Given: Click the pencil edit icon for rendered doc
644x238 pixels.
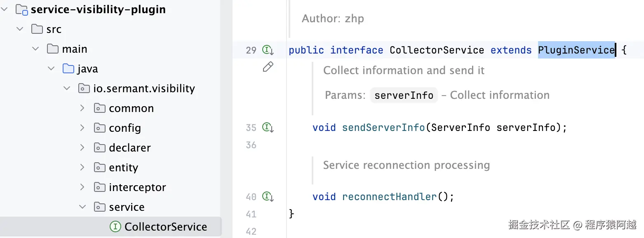Looking at the screenshot, I should [x=268, y=67].
